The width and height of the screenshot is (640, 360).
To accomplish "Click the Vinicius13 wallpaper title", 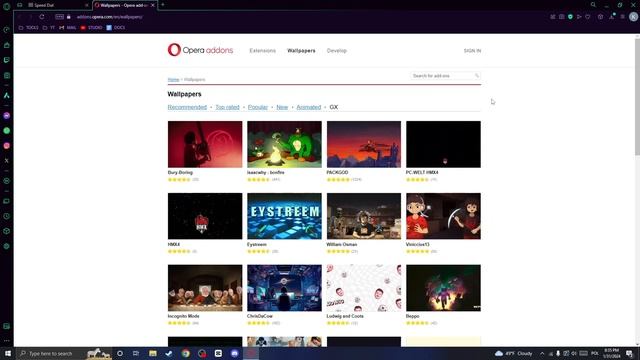I will [418, 244].
